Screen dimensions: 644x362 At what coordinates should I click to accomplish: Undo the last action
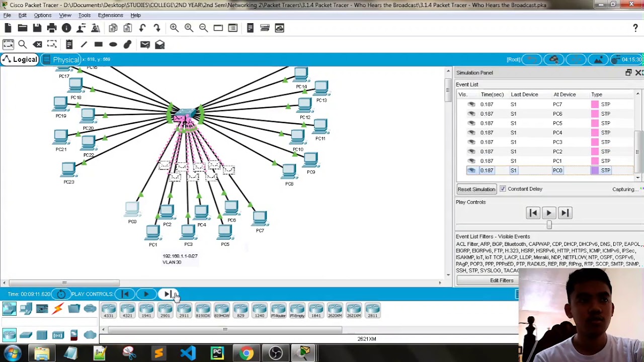(142, 28)
